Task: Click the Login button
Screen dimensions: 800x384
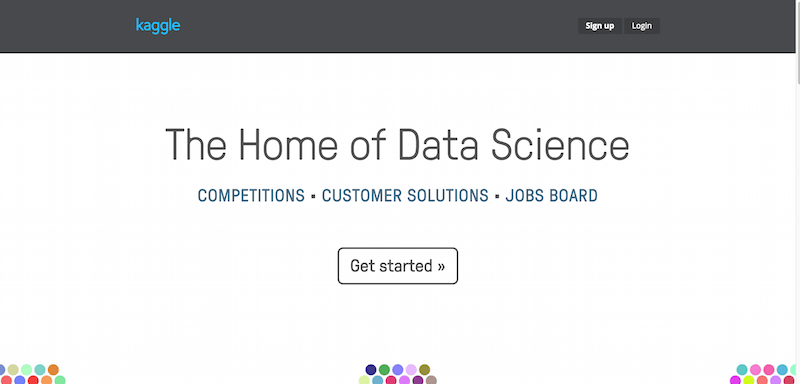Action: (641, 26)
